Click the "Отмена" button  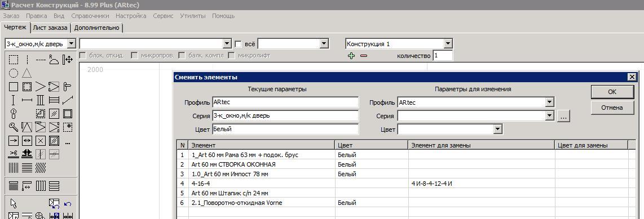(612, 108)
